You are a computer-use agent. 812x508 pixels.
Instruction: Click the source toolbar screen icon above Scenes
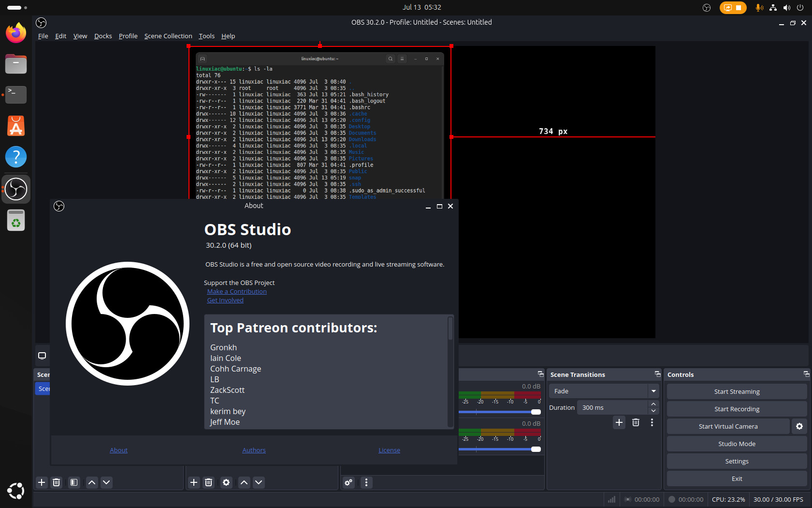coord(42,356)
